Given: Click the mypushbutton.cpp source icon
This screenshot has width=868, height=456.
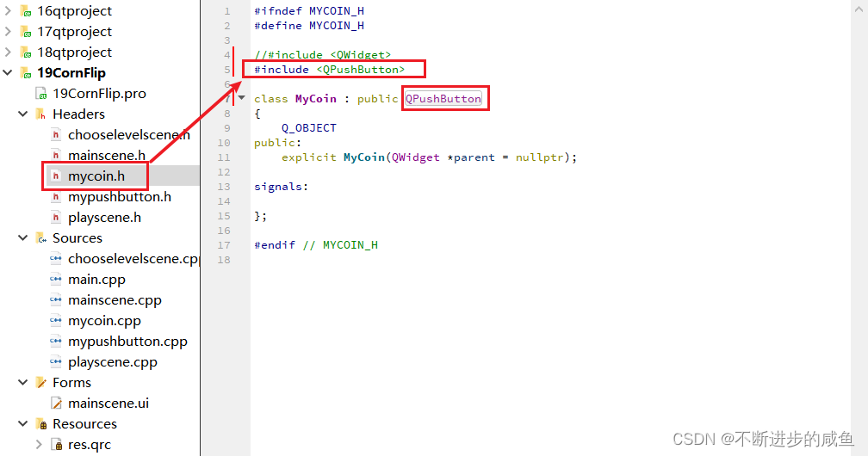Looking at the screenshot, I should (56, 342).
